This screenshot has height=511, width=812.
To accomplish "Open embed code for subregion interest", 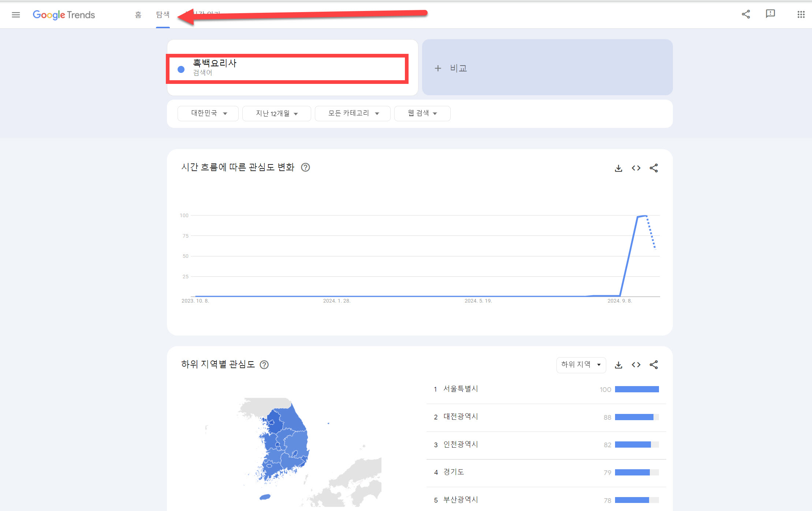I will [x=636, y=365].
